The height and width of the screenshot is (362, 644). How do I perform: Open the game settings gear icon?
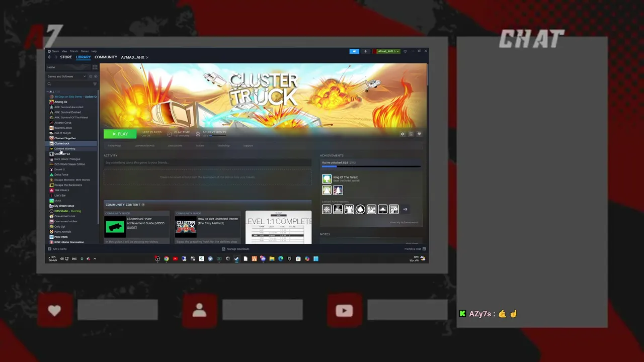point(402,134)
